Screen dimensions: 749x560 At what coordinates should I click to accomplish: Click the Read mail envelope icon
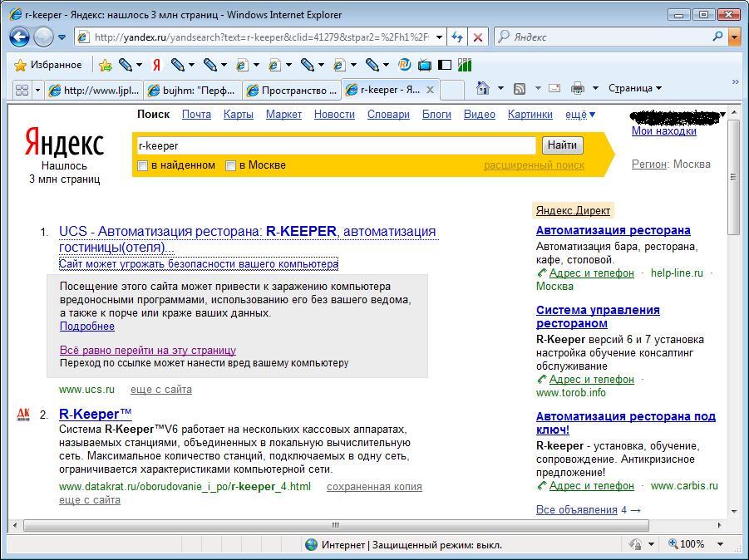(554, 88)
